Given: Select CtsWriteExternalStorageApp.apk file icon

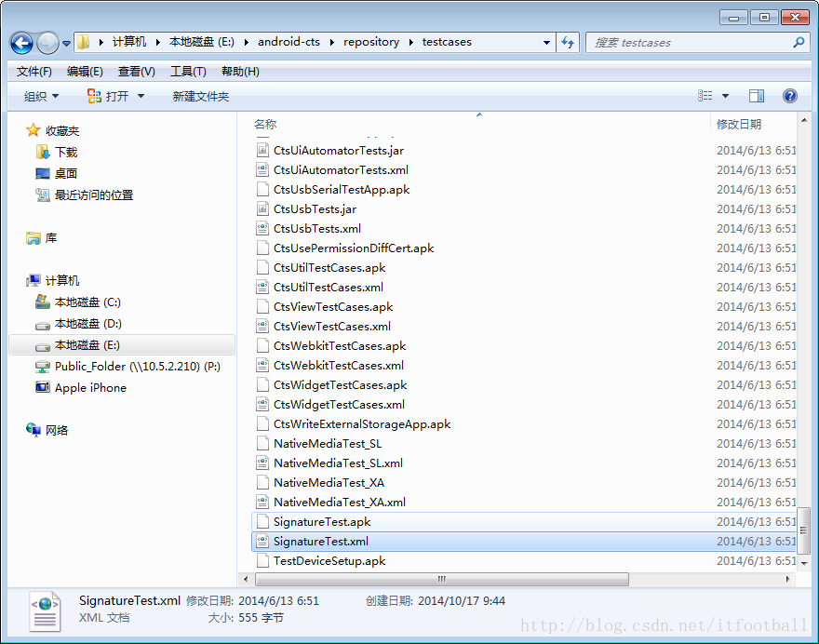Looking at the screenshot, I should pos(262,423).
